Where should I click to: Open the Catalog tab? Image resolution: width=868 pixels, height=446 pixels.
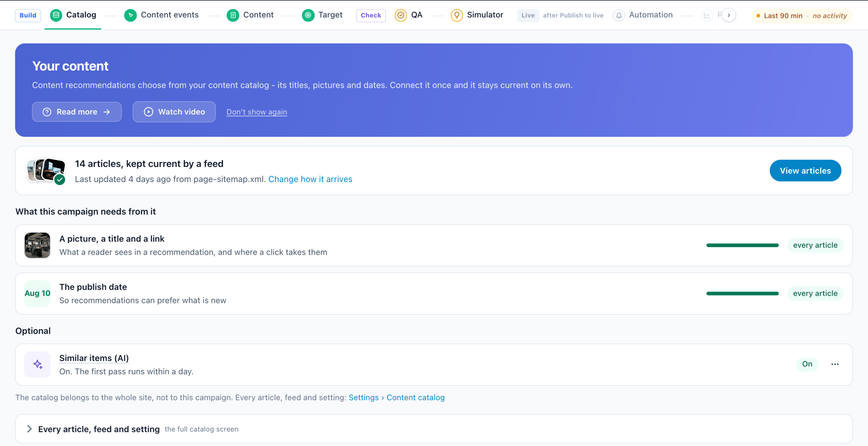pyautogui.click(x=73, y=15)
